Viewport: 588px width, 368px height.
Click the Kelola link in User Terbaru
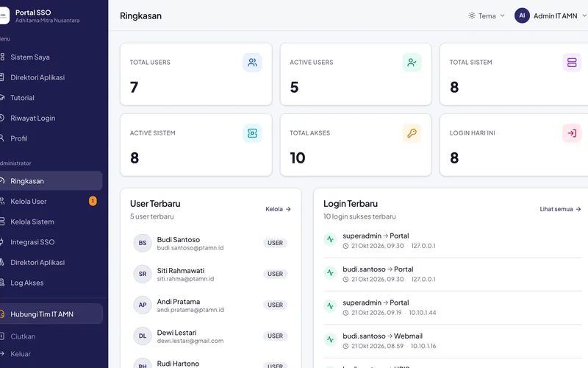[x=279, y=209]
